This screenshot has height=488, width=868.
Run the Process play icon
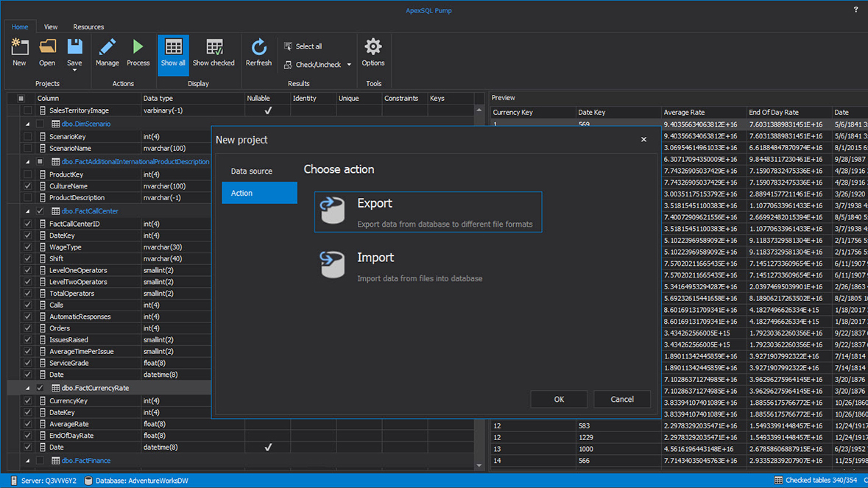pyautogui.click(x=138, y=48)
